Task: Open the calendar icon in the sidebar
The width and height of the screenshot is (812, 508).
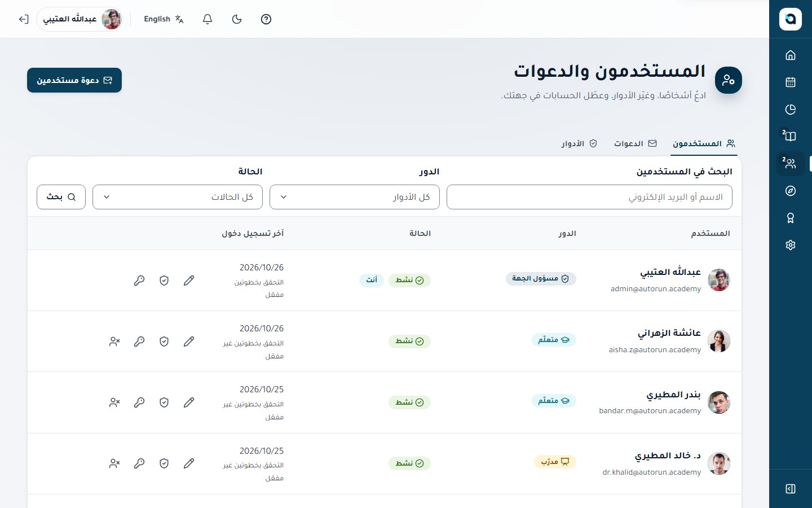Action: click(x=791, y=82)
